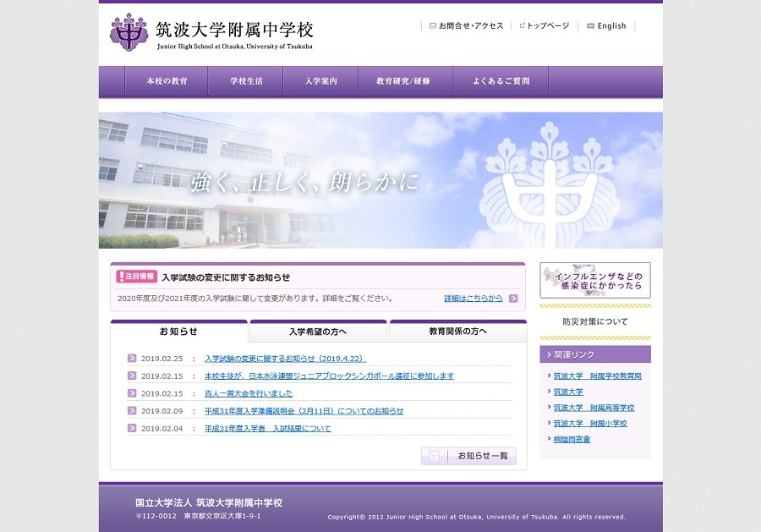The height and width of the screenshot is (532, 761).
Task: Switch to the 入学希望の方へ tab
Action: pyautogui.click(x=318, y=332)
